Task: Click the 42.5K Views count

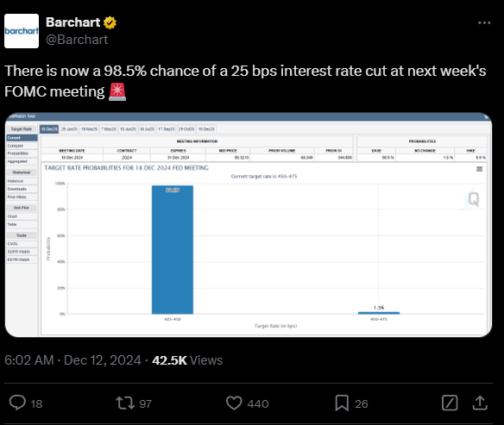Action: 187,360
